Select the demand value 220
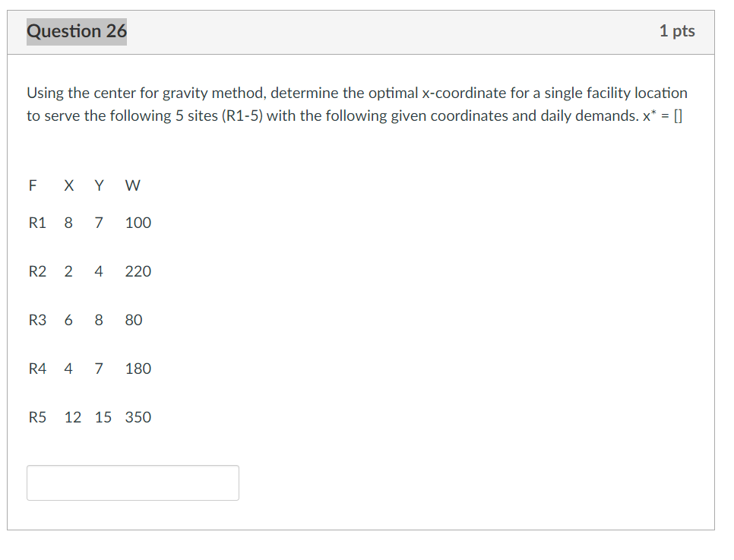This screenshot has width=734, height=560. pos(138,271)
